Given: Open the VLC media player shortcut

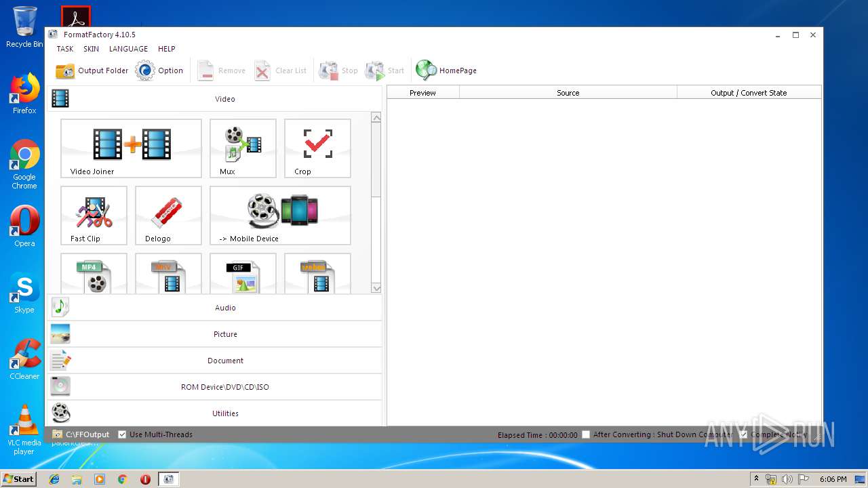Looking at the screenshot, I should click(x=24, y=430).
